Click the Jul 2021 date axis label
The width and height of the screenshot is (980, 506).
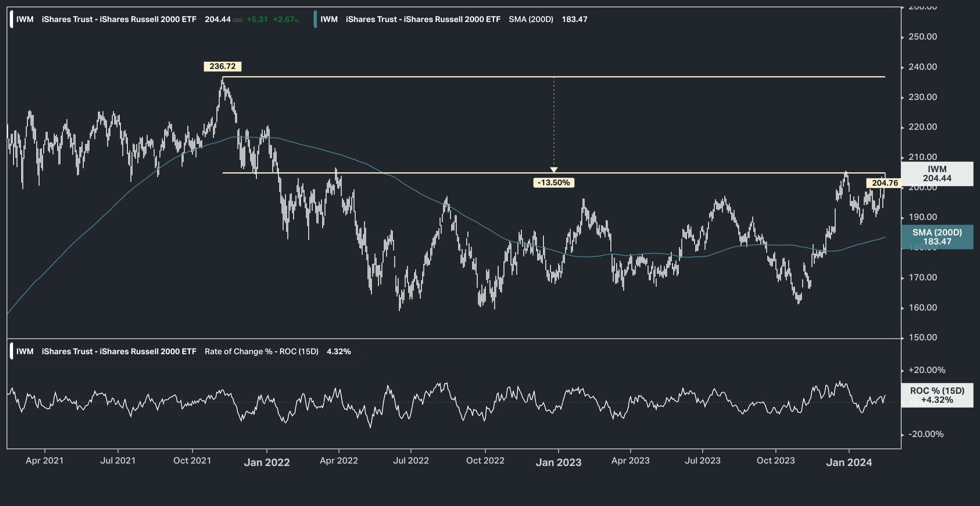[118, 461]
